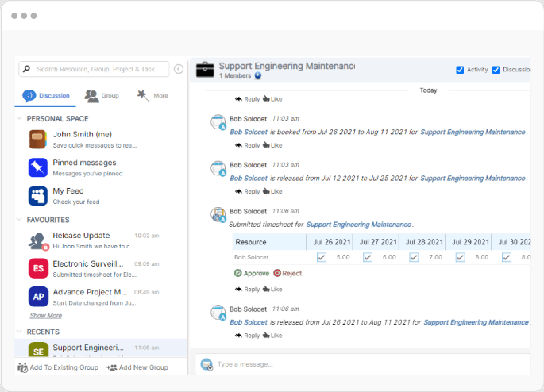The width and height of the screenshot is (544, 392).
Task: Click the 1 Members label in header
Action: click(x=235, y=75)
